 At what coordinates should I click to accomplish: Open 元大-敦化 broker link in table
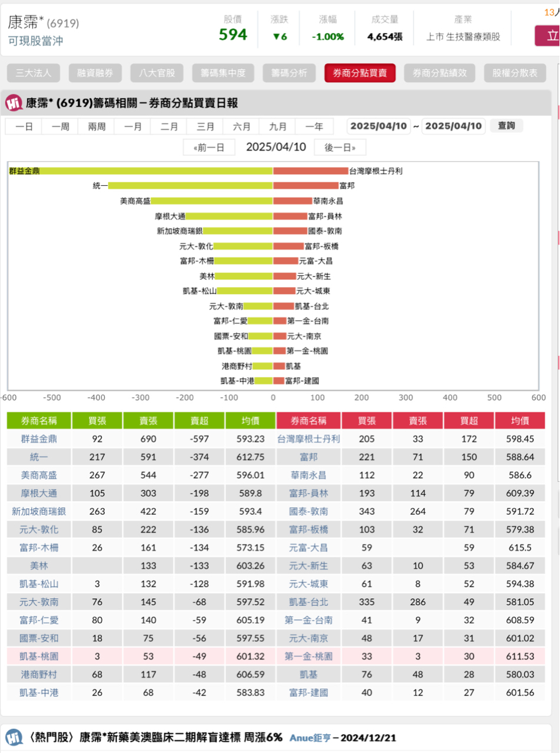coord(39,530)
